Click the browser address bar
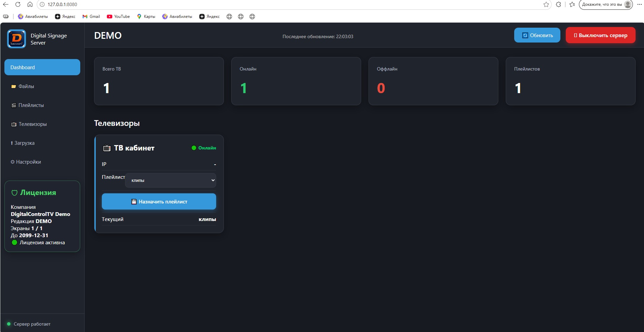 (x=290, y=4)
